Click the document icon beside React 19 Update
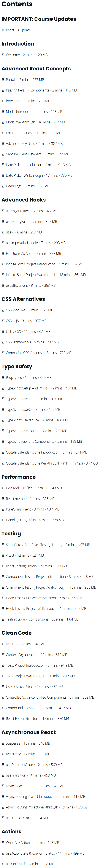Screen dimensions: 103x868 click(x=3, y=30)
